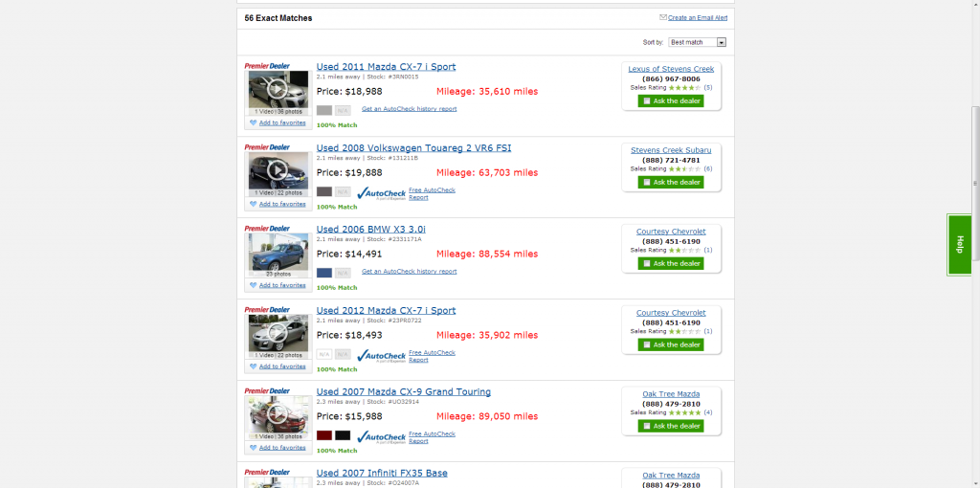Click heart icon for 2012 Mazda CX-7
This screenshot has height=488, width=980.
click(253, 366)
